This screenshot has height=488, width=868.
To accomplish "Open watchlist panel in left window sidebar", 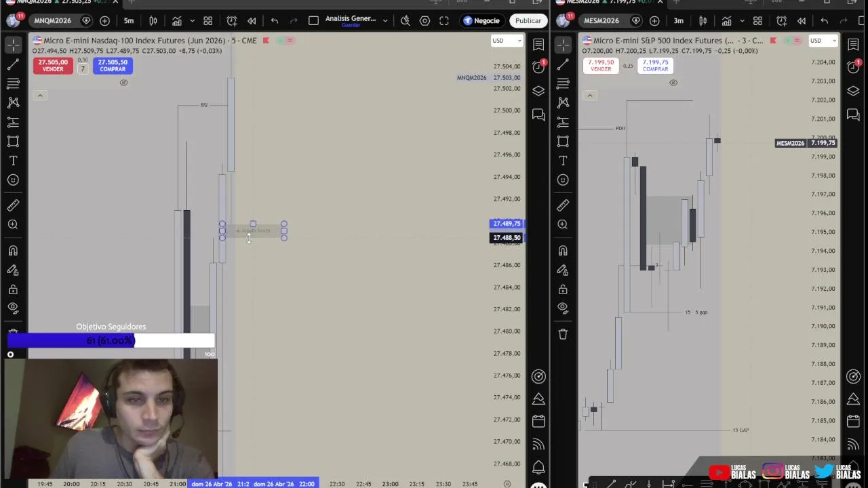I will (x=538, y=45).
